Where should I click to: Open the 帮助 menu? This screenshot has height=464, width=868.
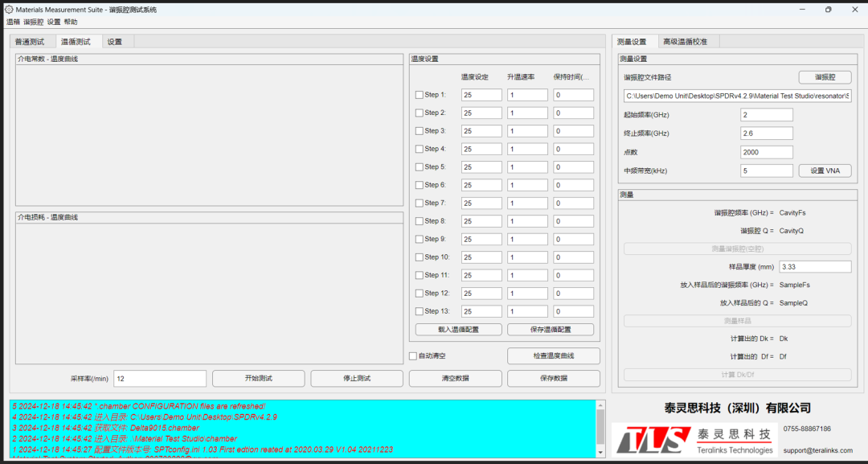[71, 23]
